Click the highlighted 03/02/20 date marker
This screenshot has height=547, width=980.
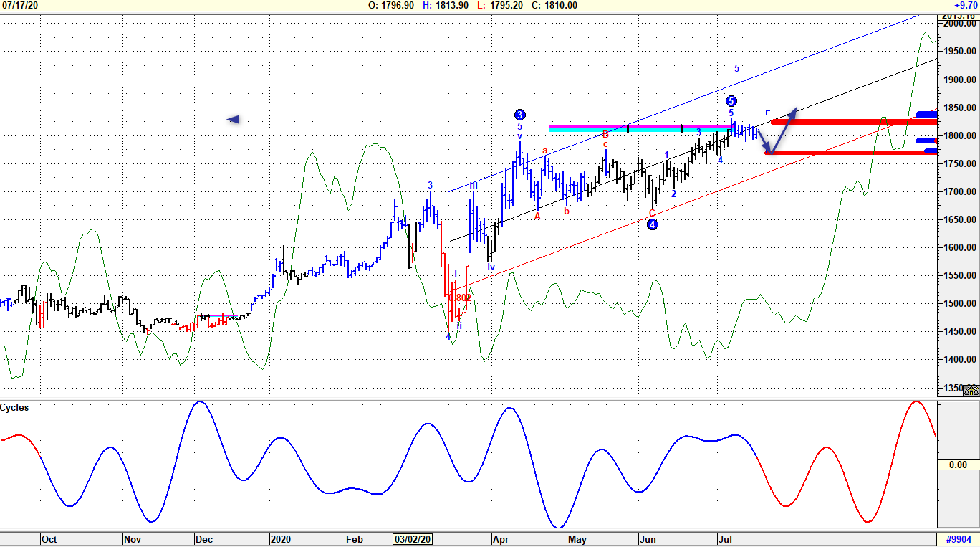(x=413, y=539)
